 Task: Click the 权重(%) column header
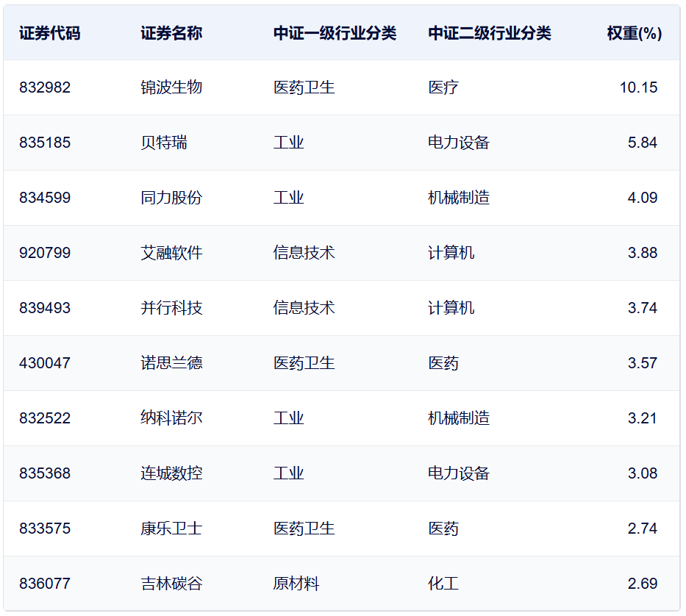tap(635, 33)
